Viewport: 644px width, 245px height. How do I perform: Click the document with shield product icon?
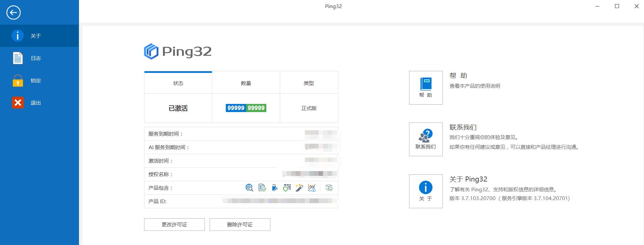coord(262,188)
